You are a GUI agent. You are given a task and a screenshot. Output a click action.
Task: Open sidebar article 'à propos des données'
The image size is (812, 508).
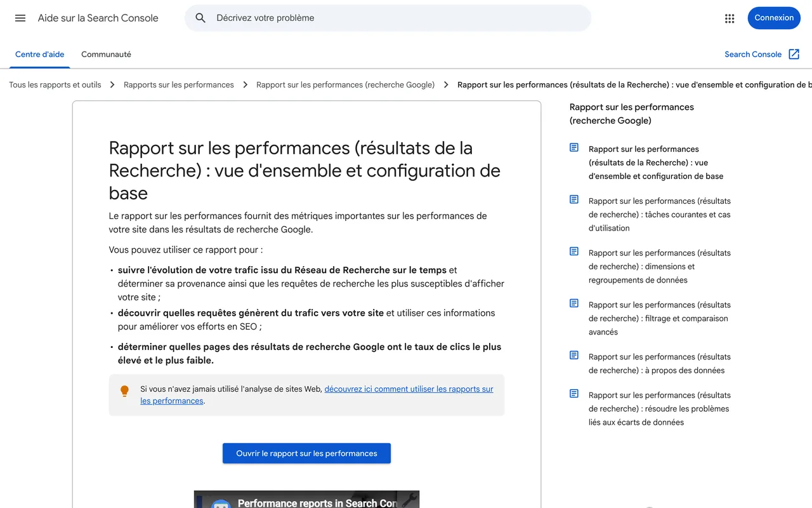[660, 364]
